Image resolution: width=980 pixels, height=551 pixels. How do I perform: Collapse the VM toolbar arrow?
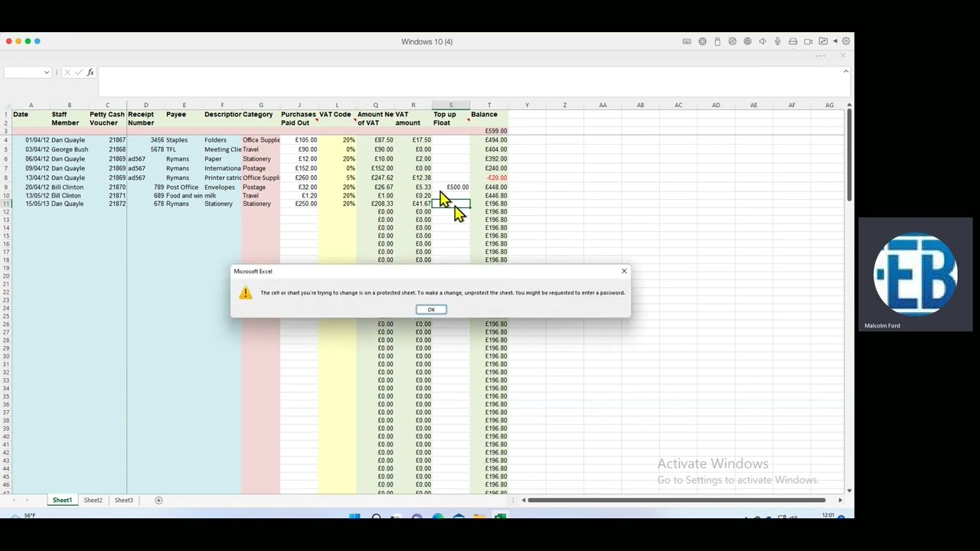[x=835, y=41]
